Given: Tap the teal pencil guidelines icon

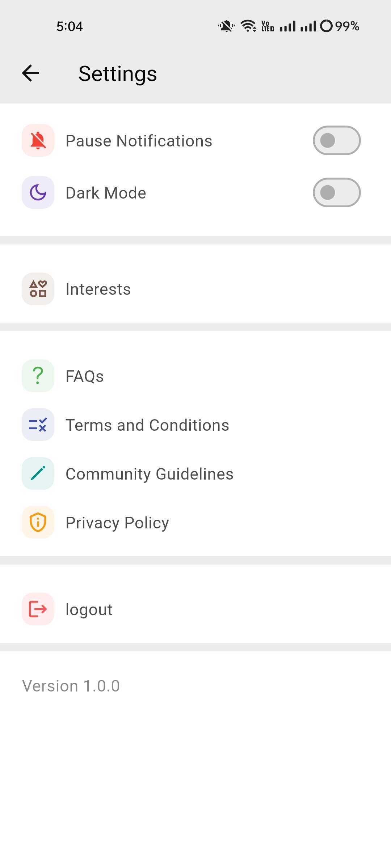Looking at the screenshot, I should click(x=38, y=473).
